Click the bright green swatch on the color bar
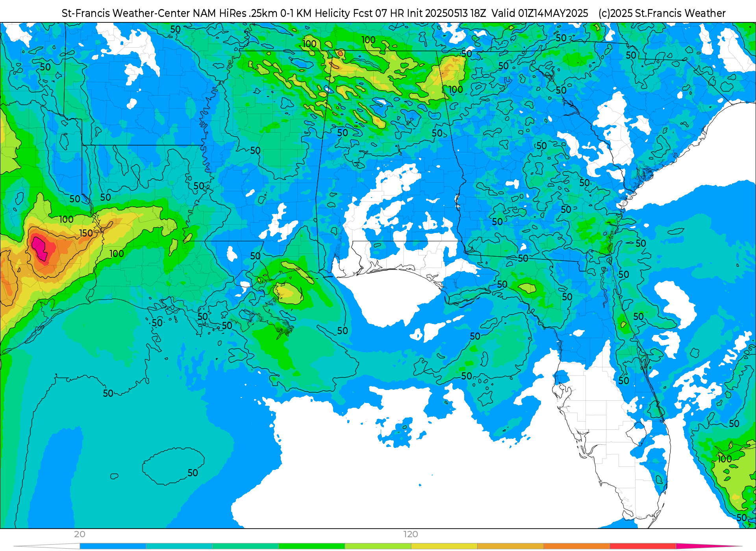 point(312,546)
